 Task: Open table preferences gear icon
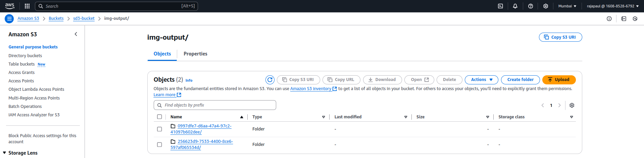[572, 105]
